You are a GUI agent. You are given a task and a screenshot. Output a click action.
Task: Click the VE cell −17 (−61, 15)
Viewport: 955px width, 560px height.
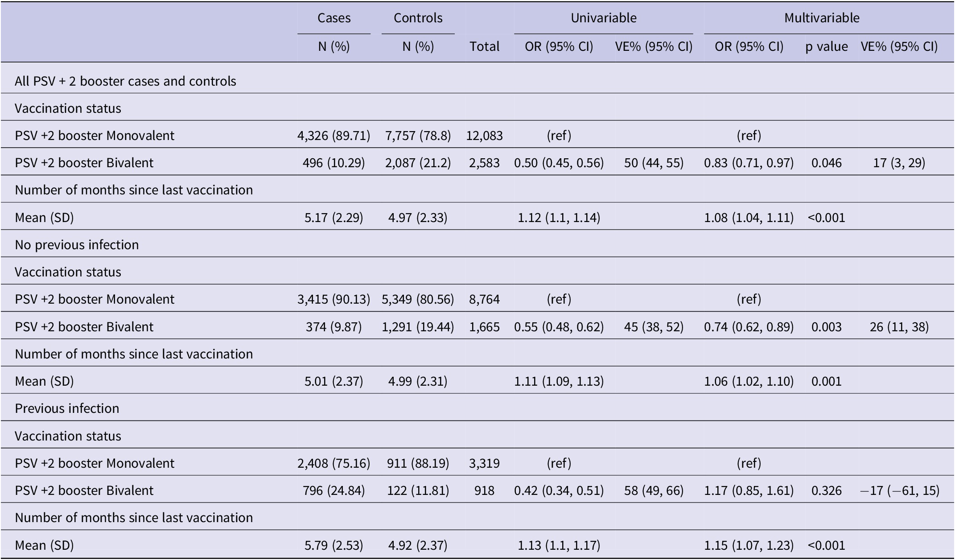pos(899,490)
